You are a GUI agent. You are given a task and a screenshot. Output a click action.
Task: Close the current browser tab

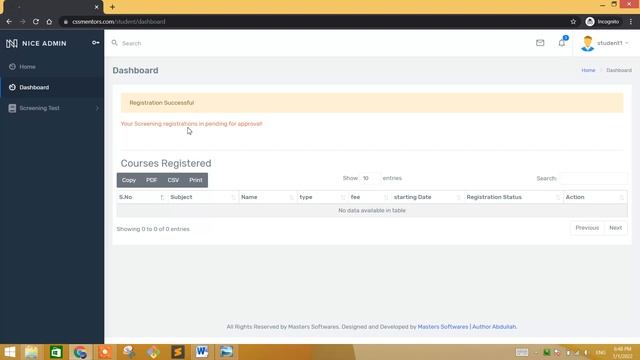(x=96, y=7)
